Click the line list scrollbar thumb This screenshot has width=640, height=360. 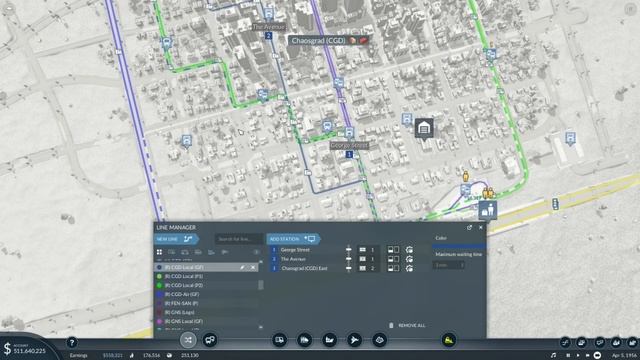(261, 285)
